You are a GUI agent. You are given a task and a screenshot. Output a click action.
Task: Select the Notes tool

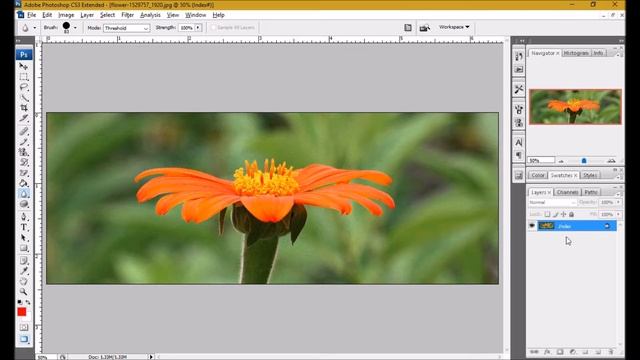click(24, 261)
